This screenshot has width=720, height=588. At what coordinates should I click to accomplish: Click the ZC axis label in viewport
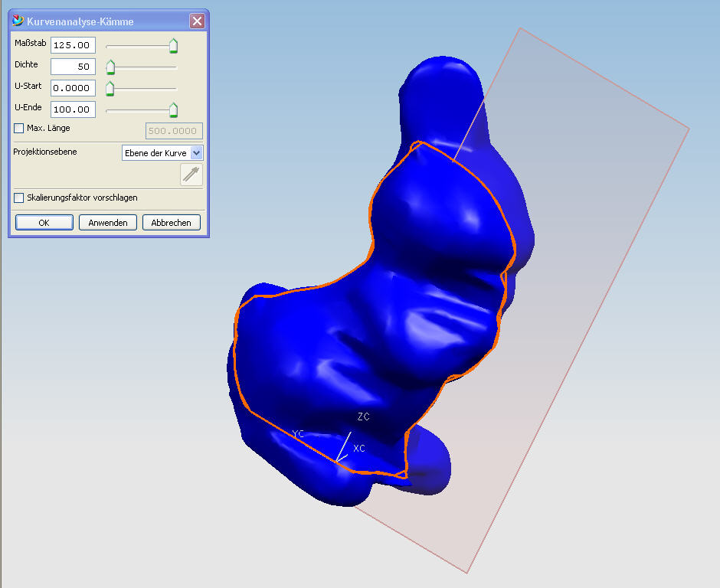point(363,416)
